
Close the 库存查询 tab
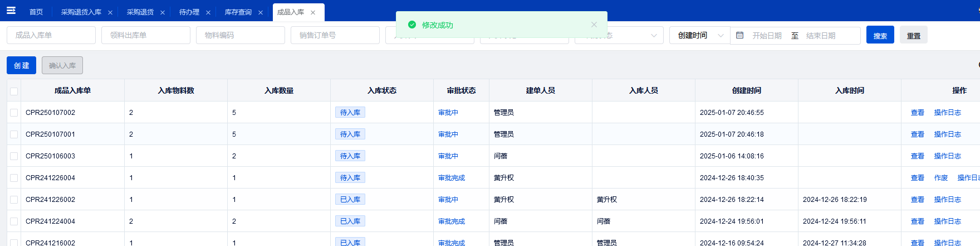(x=261, y=12)
